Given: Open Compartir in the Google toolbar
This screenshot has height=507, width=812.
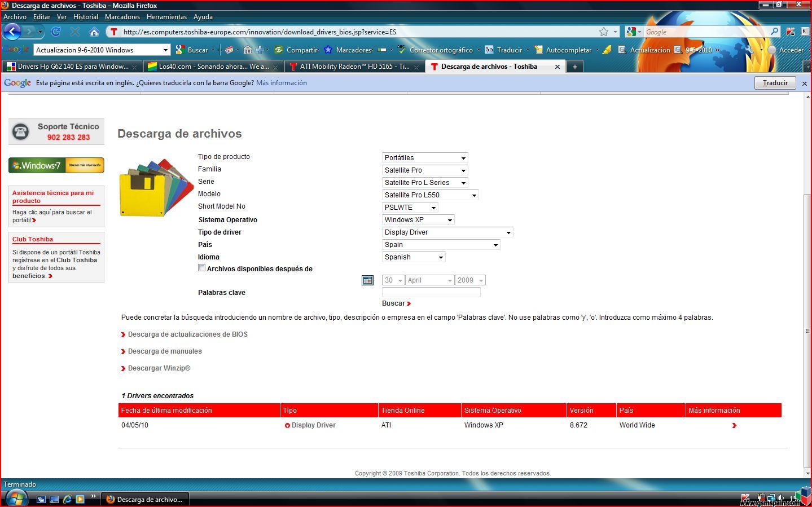Looking at the screenshot, I should tap(296, 50).
